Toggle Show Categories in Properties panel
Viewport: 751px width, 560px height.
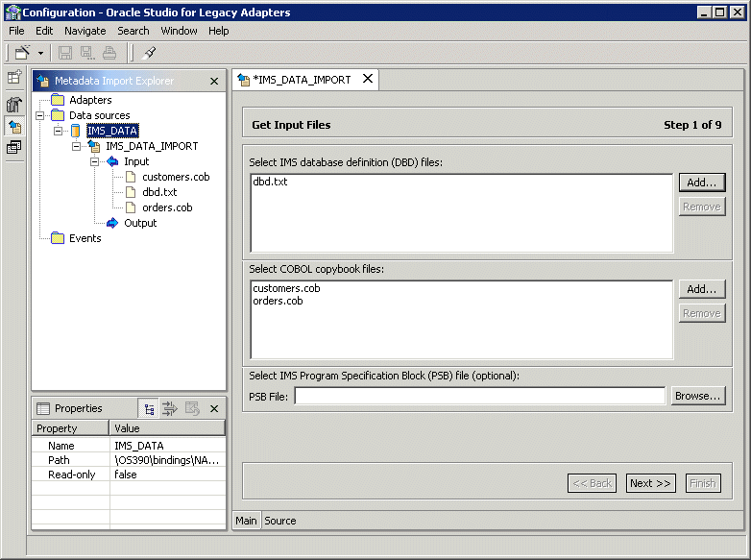(x=149, y=408)
